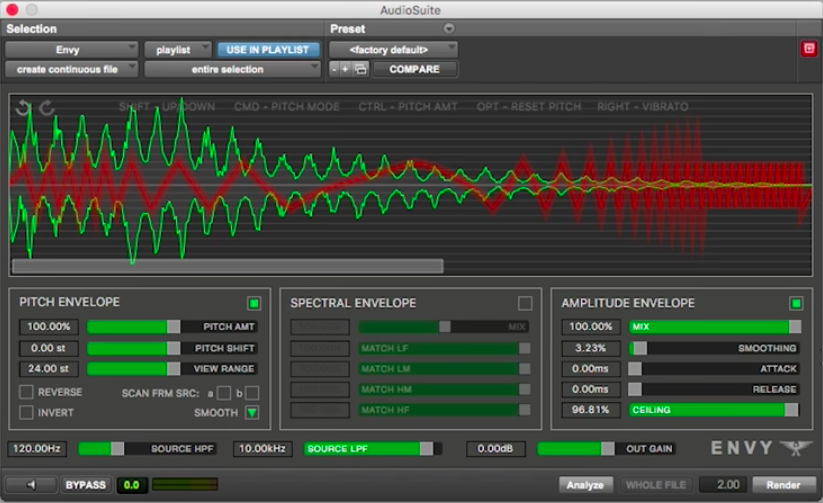Open the playlist dropdown
This screenshot has width=823, height=503.
click(x=177, y=49)
